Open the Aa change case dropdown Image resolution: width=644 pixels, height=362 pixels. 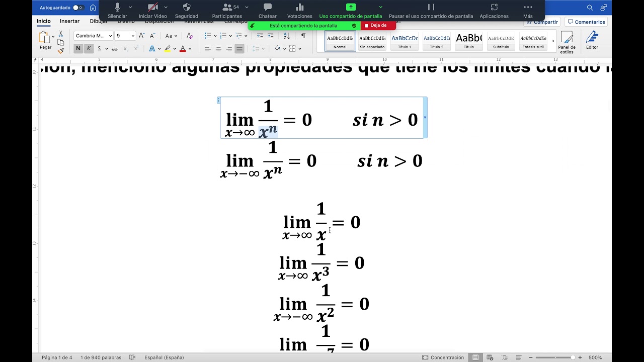(x=171, y=36)
